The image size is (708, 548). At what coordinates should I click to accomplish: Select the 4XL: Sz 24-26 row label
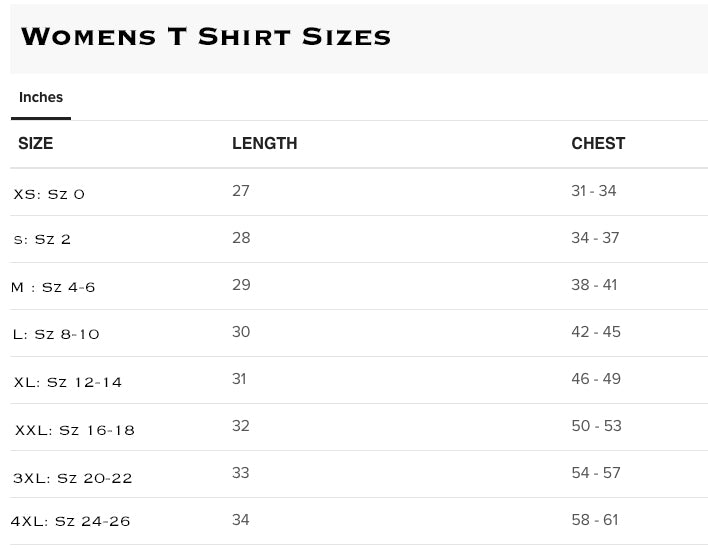(70, 521)
